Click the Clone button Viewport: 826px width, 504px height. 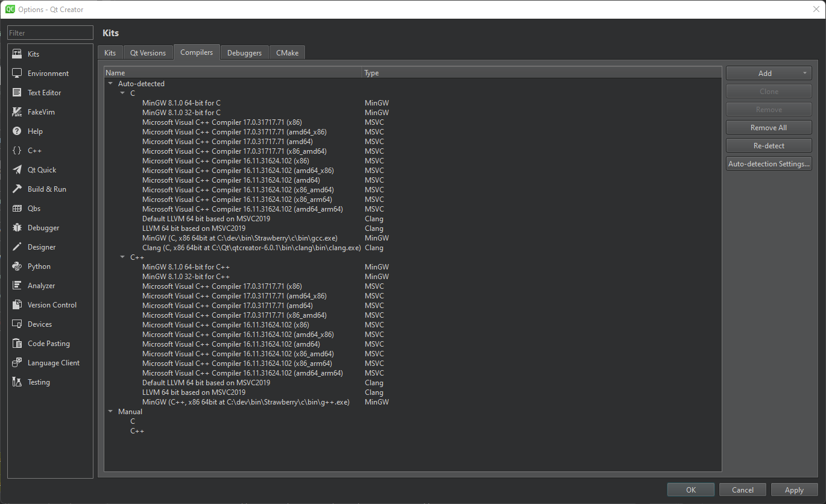(x=769, y=92)
